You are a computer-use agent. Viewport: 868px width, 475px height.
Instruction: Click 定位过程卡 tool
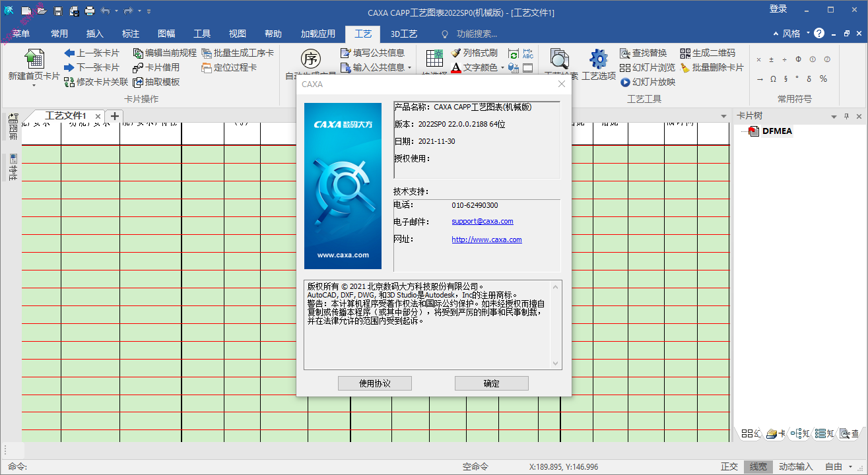point(229,67)
